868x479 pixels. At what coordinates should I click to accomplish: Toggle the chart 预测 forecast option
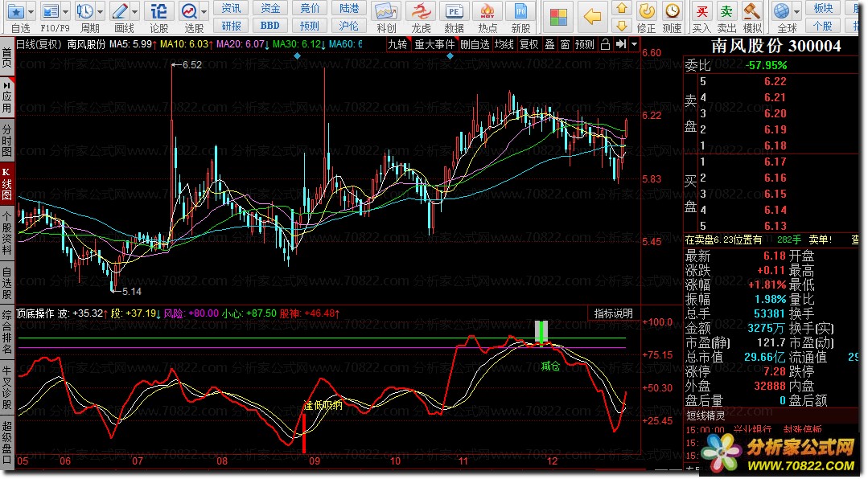pyautogui.click(x=585, y=45)
